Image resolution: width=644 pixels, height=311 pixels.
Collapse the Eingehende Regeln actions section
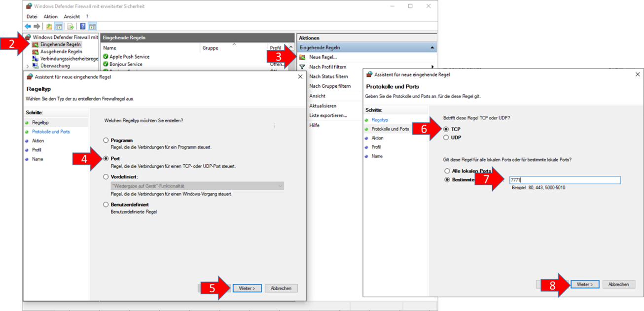click(432, 48)
